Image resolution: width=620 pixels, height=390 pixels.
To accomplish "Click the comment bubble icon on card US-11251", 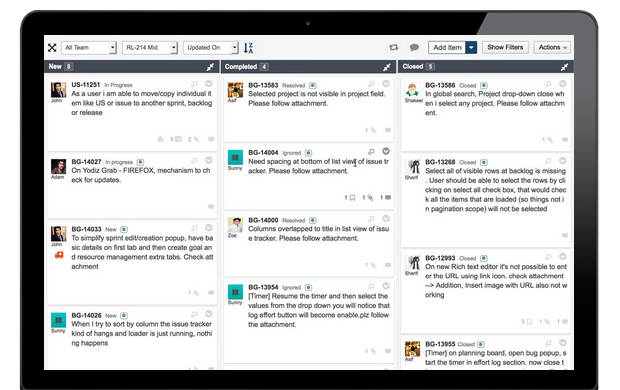I will pos(211,139).
